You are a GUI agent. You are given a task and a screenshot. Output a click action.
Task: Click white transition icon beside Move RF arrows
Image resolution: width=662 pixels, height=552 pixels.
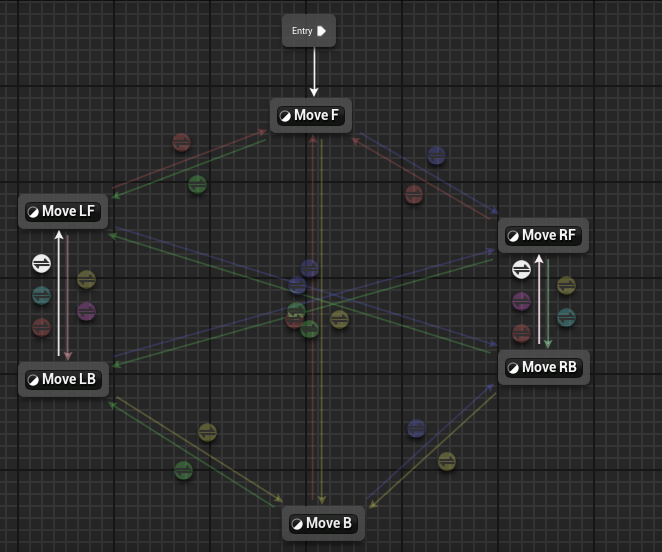pos(521,269)
